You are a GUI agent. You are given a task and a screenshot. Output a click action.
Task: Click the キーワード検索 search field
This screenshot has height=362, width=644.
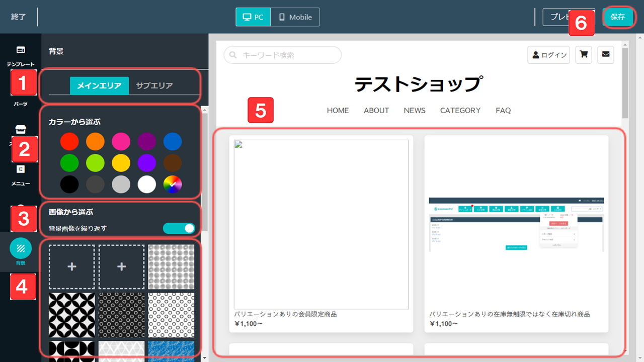pos(282,55)
